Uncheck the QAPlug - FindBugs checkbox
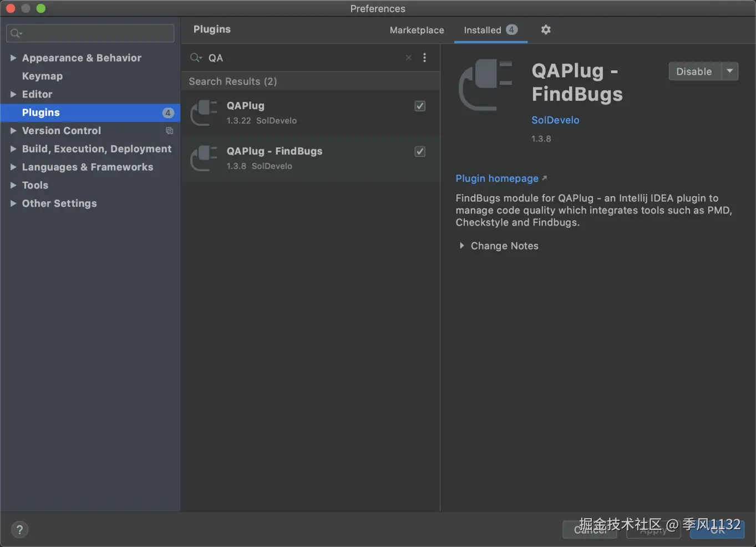This screenshot has height=547, width=756. pos(420,151)
